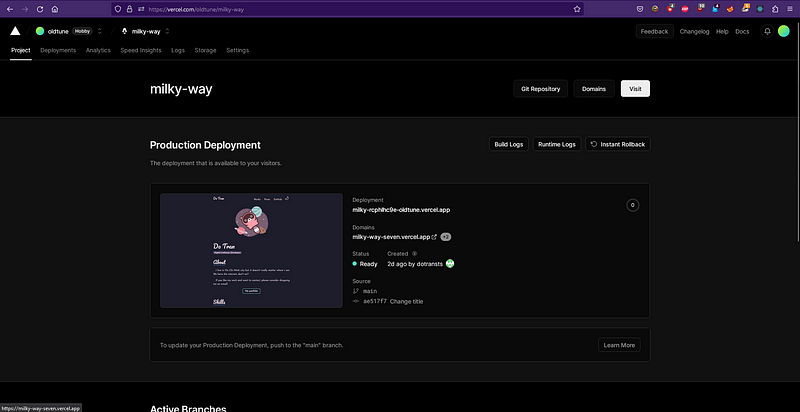Open the browser hamburger menu
This screenshot has width=800, height=412.
pos(790,9)
